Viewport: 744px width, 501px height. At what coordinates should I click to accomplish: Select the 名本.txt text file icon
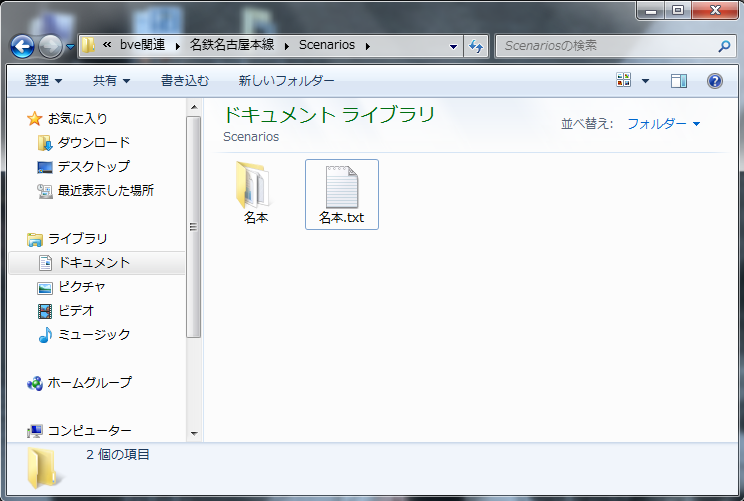pyautogui.click(x=342, y=187)
